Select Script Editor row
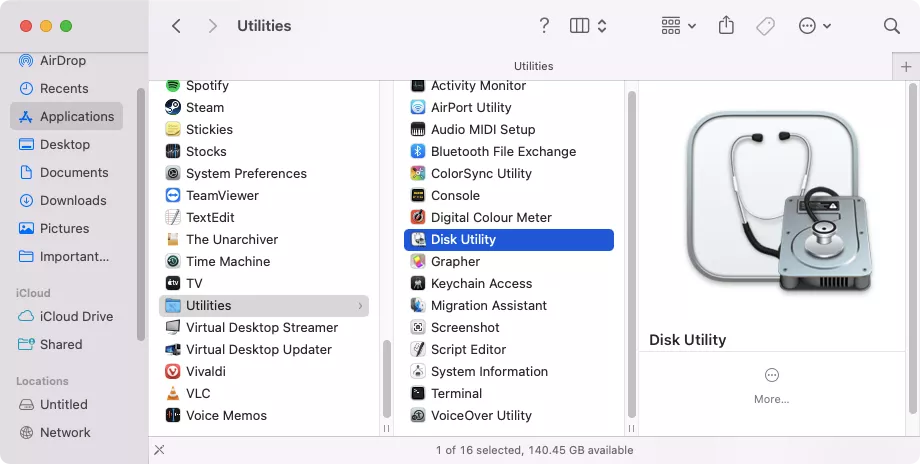The image size is (920, 464). coord(509,349)
